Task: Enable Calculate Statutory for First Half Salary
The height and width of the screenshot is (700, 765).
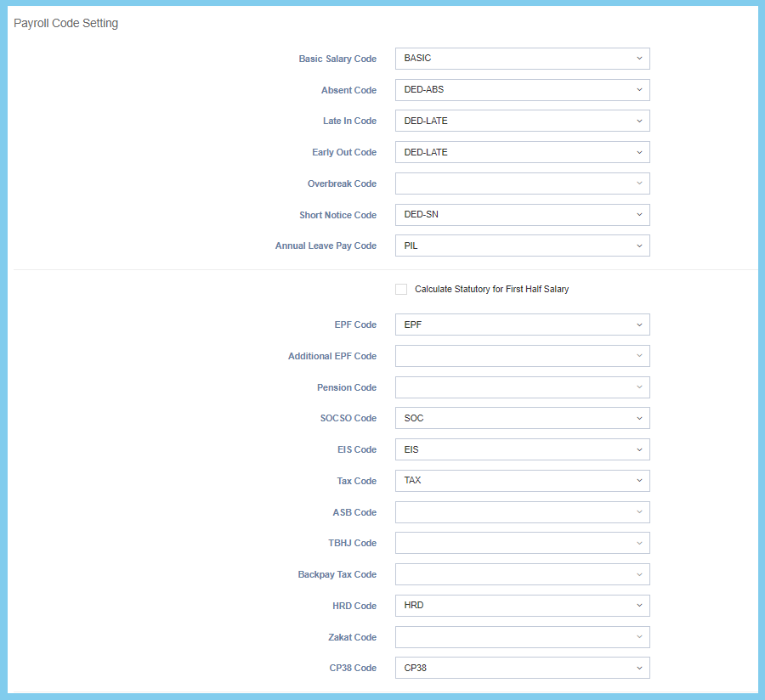Action: point(401,290)
